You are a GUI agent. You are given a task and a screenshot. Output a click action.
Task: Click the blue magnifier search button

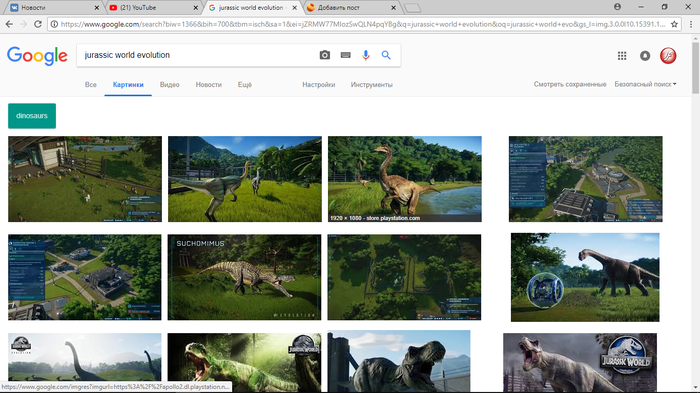tap(386, 55)
